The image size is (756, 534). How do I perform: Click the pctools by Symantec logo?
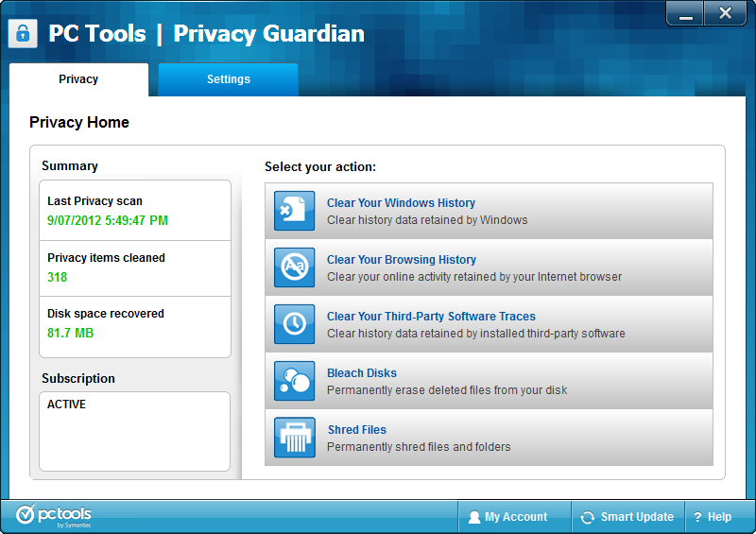pyautogui.click(x=54, y=516)
